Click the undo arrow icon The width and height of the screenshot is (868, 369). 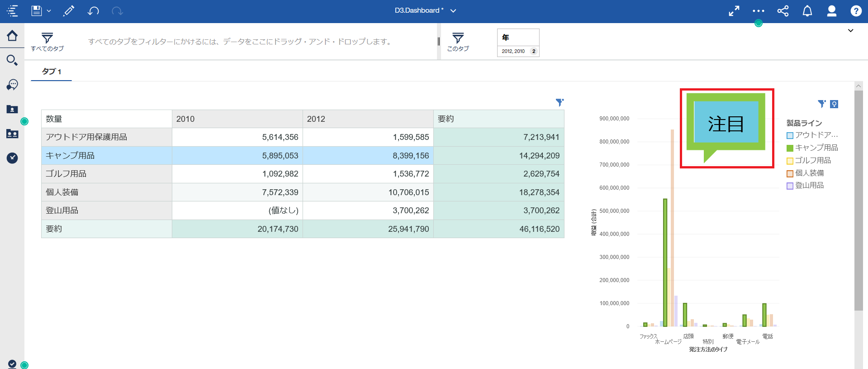point(93,11)
